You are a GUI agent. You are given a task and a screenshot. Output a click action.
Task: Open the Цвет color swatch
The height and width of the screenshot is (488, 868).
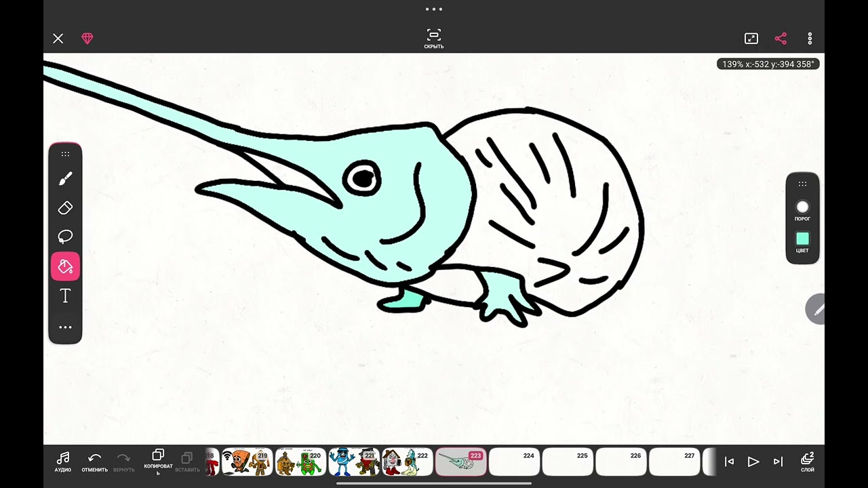pos(802,242)
